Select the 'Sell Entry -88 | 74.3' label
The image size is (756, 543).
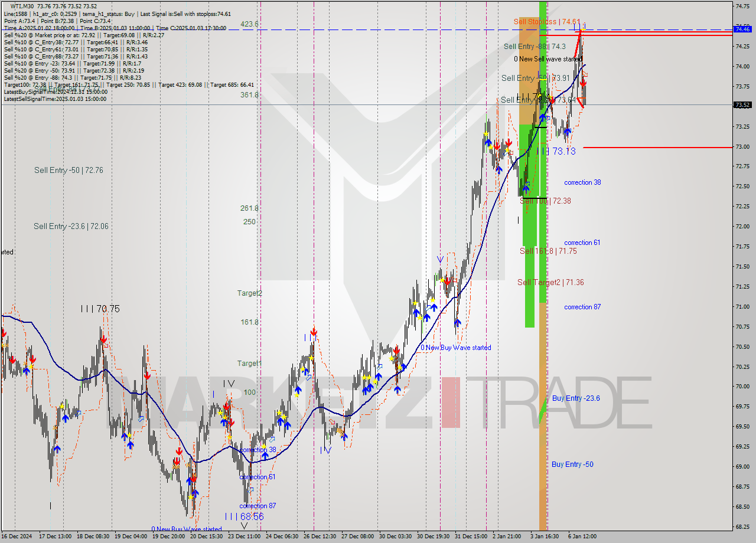pos(535,47)
